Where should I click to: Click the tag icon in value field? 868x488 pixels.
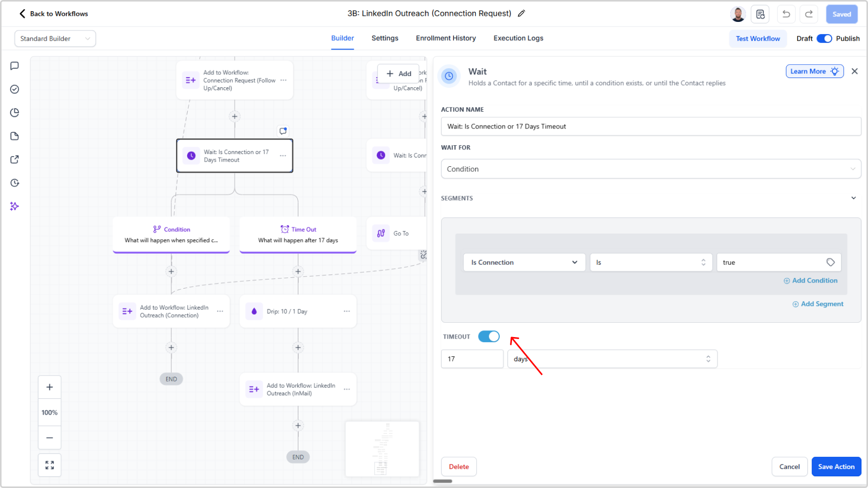[x=830, y=262]
